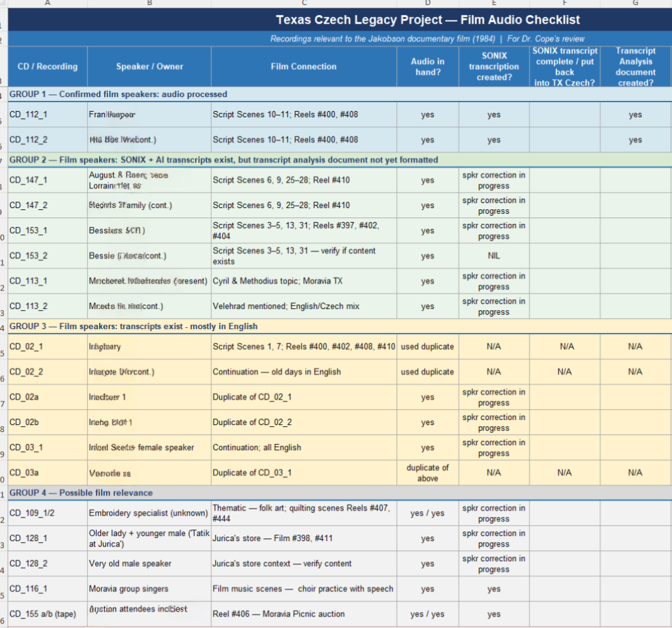Screen dimensions: 672x628
Task: Click 'Duplicate of CD_02_1' cell
Action: click(x=304, y=397)
